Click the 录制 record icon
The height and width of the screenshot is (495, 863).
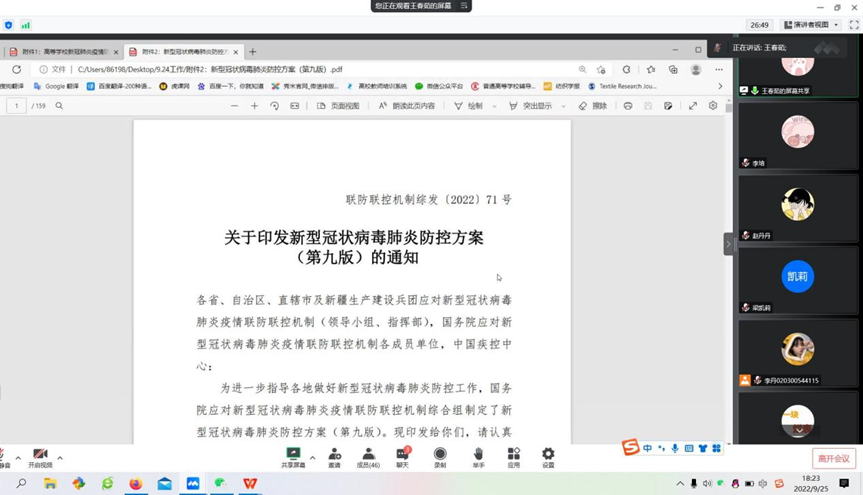point(440,456)
